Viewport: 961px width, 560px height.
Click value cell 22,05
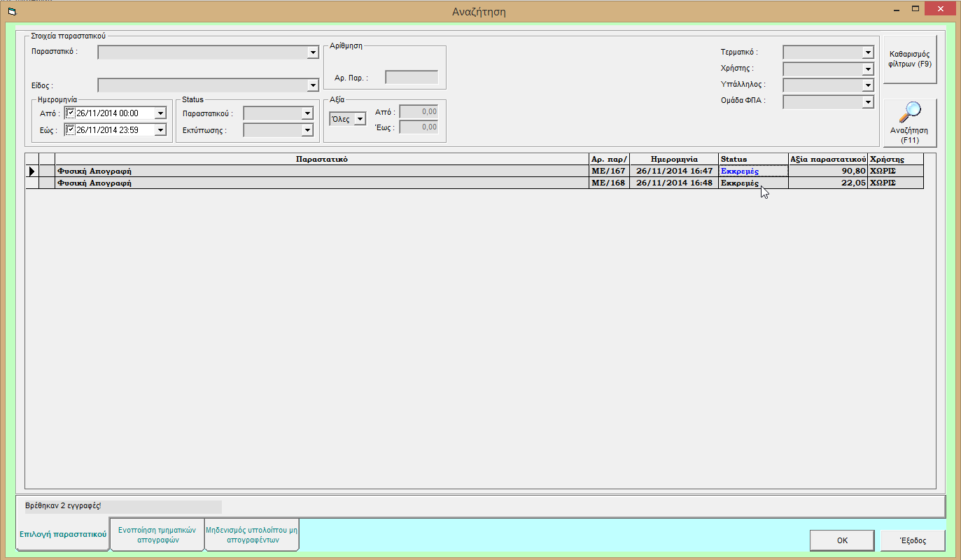point(828,183)
